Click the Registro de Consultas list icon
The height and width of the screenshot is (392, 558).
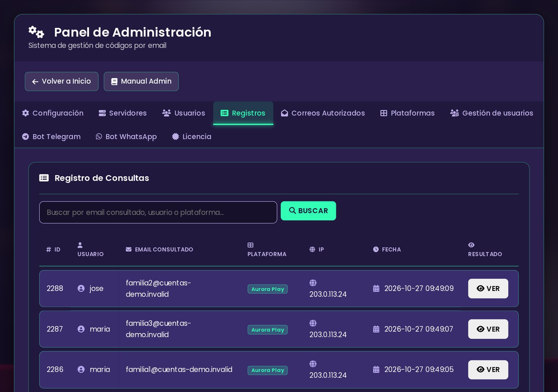click(x=44, y=178)
